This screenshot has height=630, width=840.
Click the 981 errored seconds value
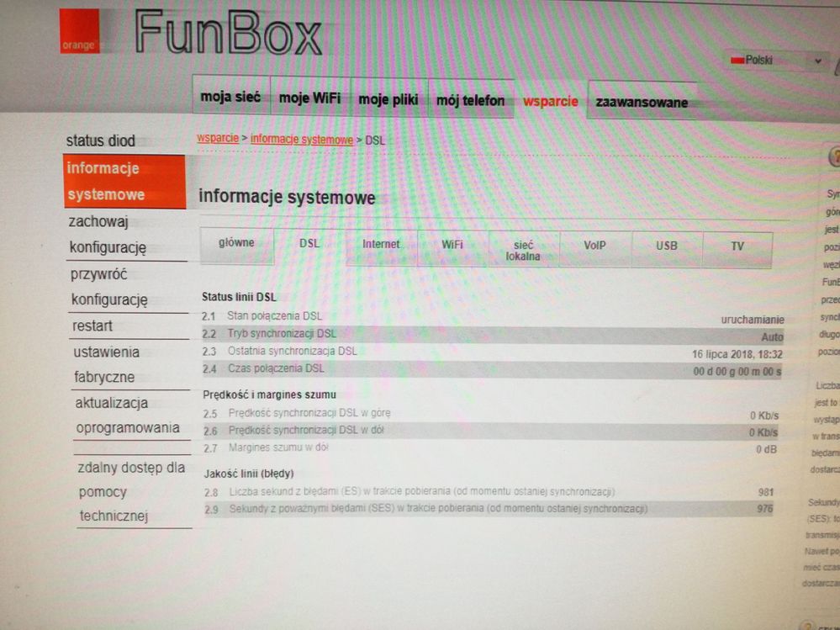click(x=765, y=492)
